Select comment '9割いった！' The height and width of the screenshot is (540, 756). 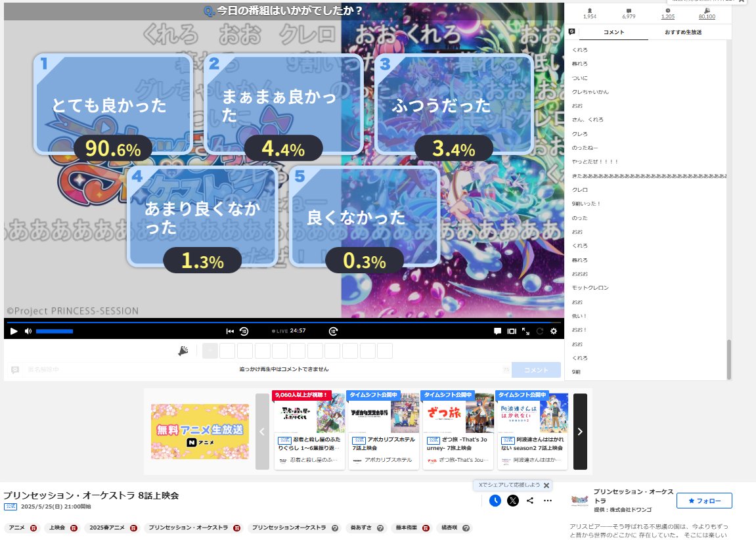[586, 204]
